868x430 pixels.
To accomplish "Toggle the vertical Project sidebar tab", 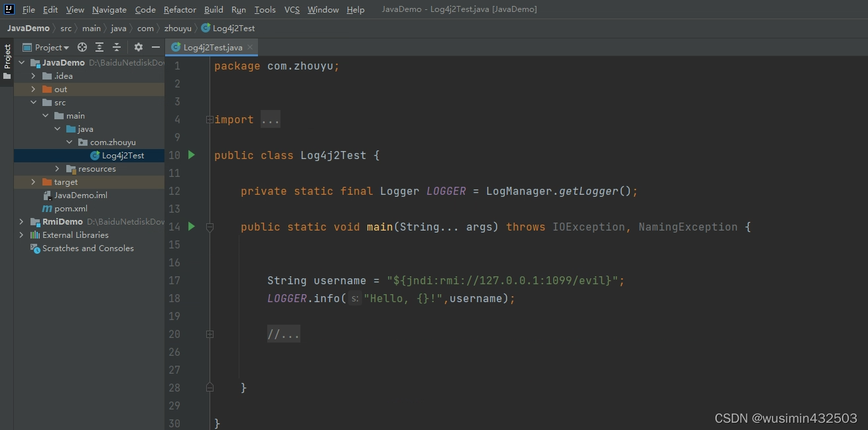I will pyautogui.click(x=7, y=62).
